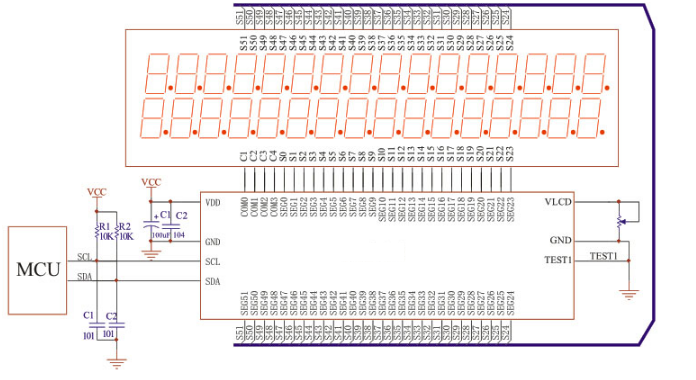Click the VLCD pin label
This screenshot has height=380, width=696.
point(558,202)
